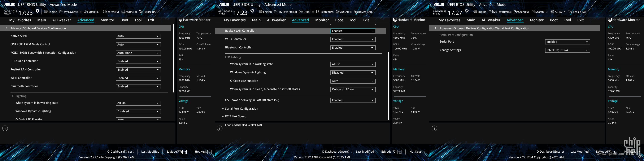644x161 pixels.
Task: Click ReSize BAR in the middle BIOS screen
Action: (x=363, y=12)
